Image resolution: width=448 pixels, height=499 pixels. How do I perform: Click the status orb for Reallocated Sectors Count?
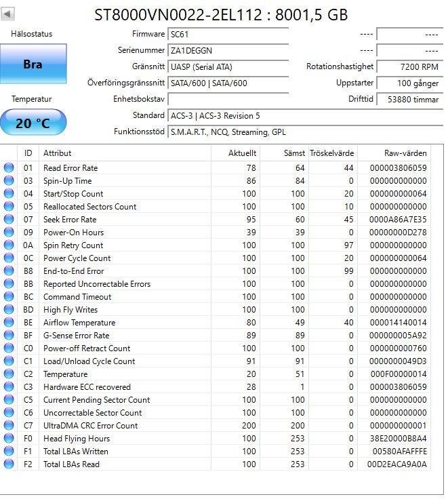pyautogui.click(x=9, y=206)
